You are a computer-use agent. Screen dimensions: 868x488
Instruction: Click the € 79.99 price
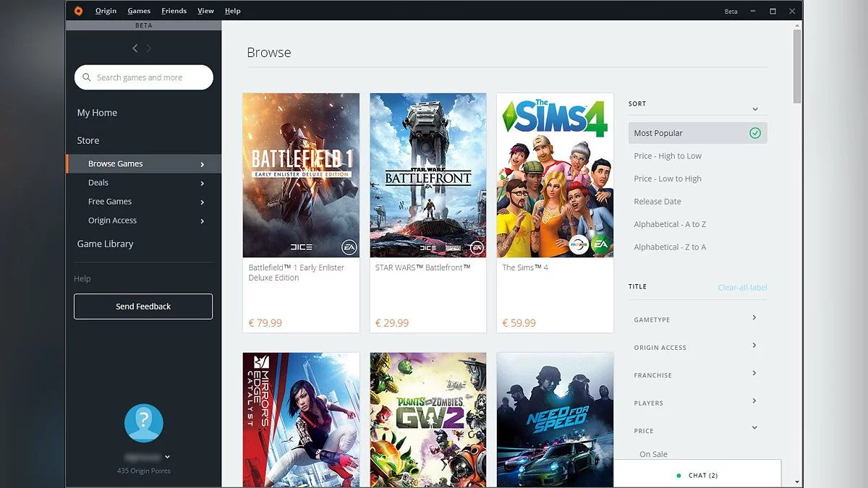(265, 323)
